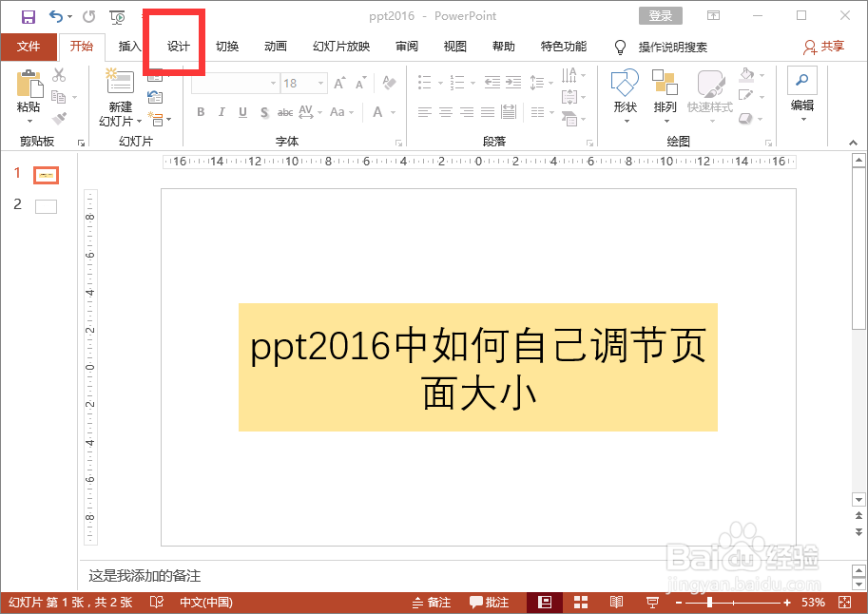Cut selection with the scissors icon
The image size is (868, 614).
(59, 75)
